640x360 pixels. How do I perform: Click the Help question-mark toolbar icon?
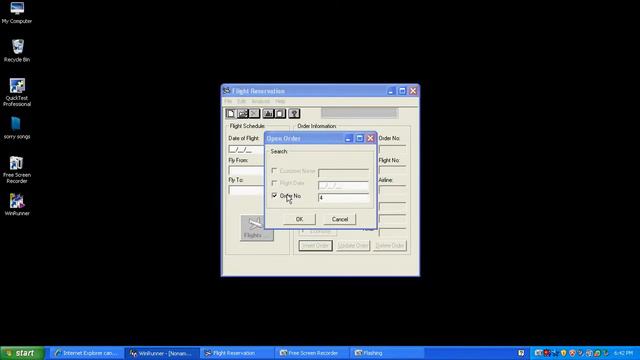294,113
